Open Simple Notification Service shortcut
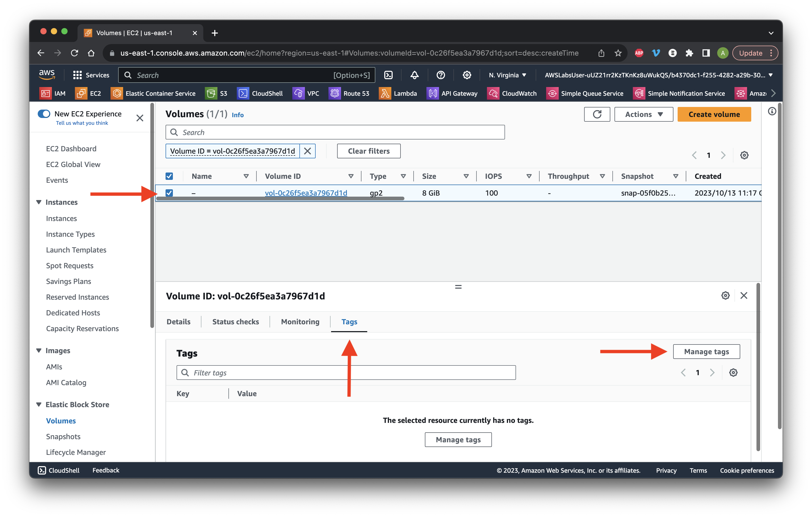Viewport: 812px width, 517px height. pos(679,94)
